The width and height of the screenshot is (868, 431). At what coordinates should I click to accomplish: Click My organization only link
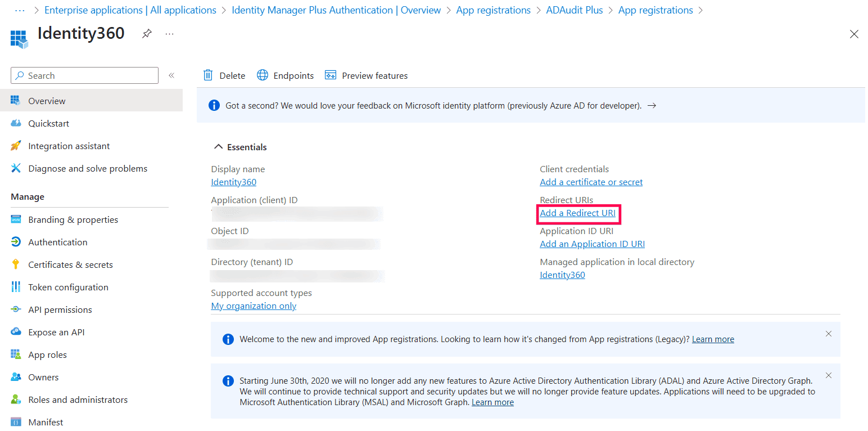click(254, 306)
